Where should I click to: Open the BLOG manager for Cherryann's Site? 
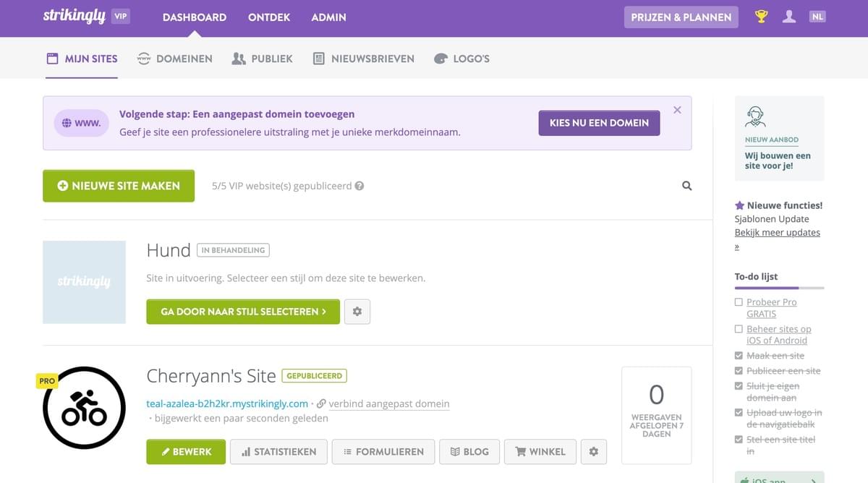click(x=469, y=451)
